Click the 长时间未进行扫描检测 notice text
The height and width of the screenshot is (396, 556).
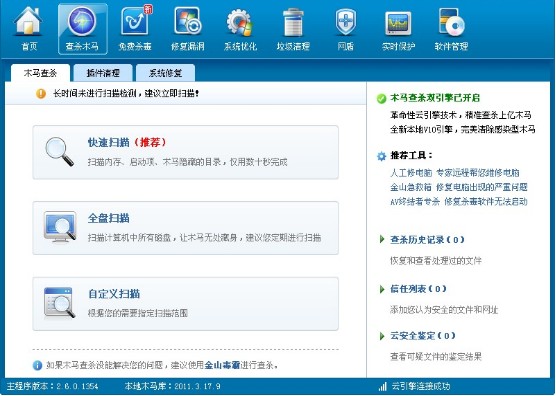126,94
